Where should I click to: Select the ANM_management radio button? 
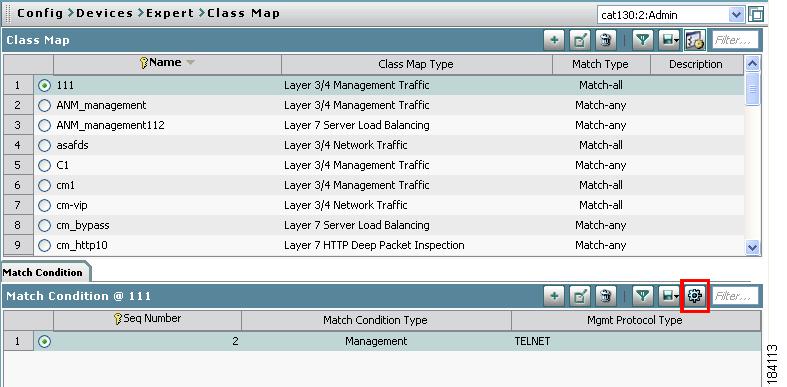click(x=45, y=105)
